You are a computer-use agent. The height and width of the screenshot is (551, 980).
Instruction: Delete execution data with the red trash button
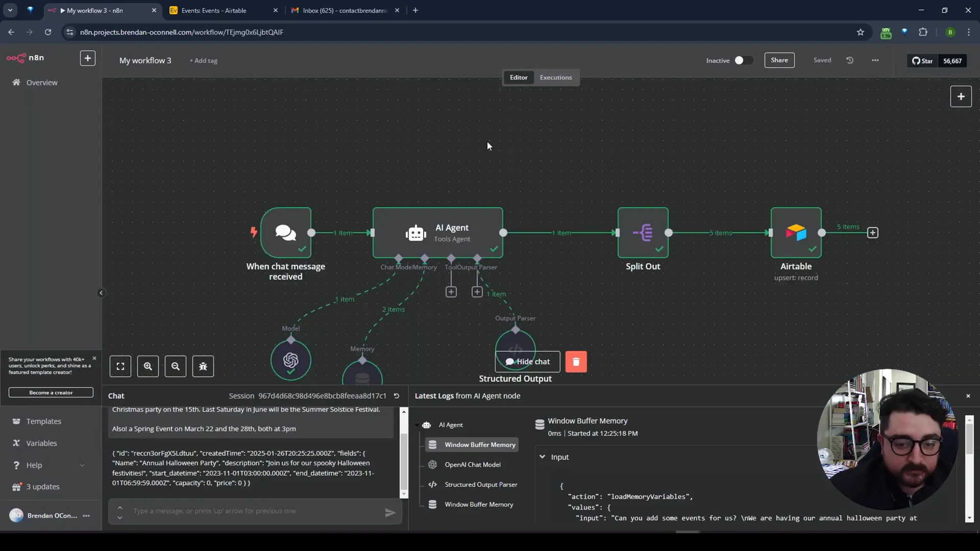point(576,362)
